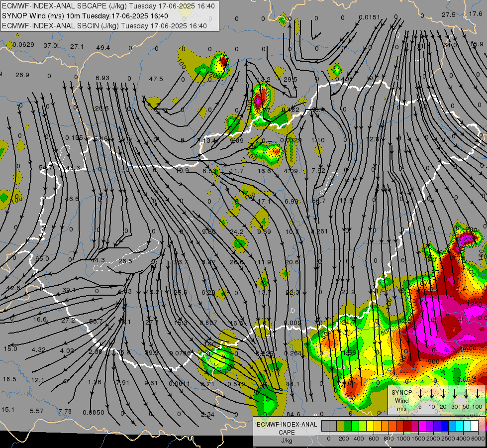The width and height of the screenshot is (487, 448).
Task: Click the 47.5 value on the map
Action: (x=156, y=79)
